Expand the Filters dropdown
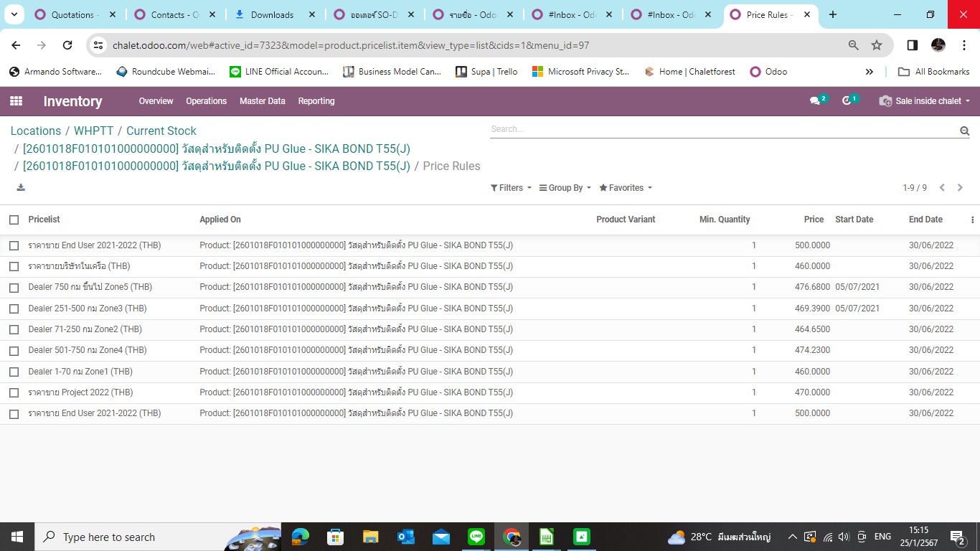 coord(511,188)
